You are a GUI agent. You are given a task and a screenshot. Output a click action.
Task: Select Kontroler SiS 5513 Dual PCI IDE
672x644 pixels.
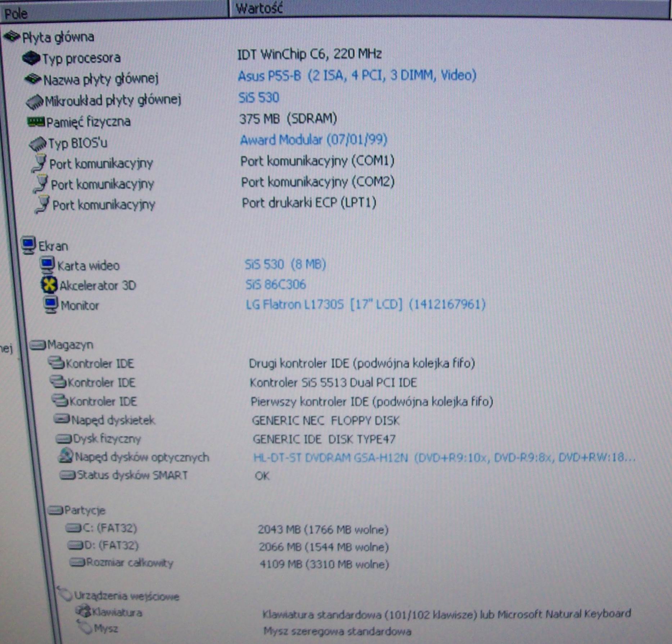(x=333, y=382)
